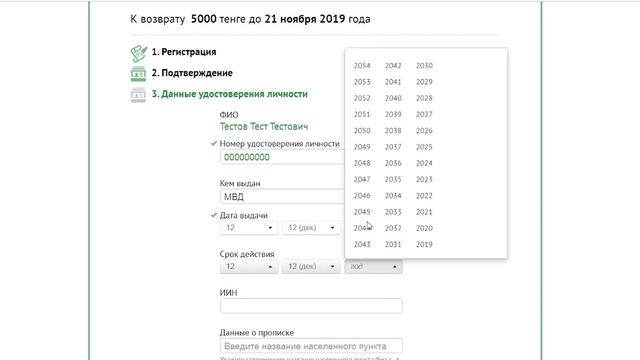Click year 2030 option
The height and width of the screenshot is (360, 640).
[x=424, y=66]
